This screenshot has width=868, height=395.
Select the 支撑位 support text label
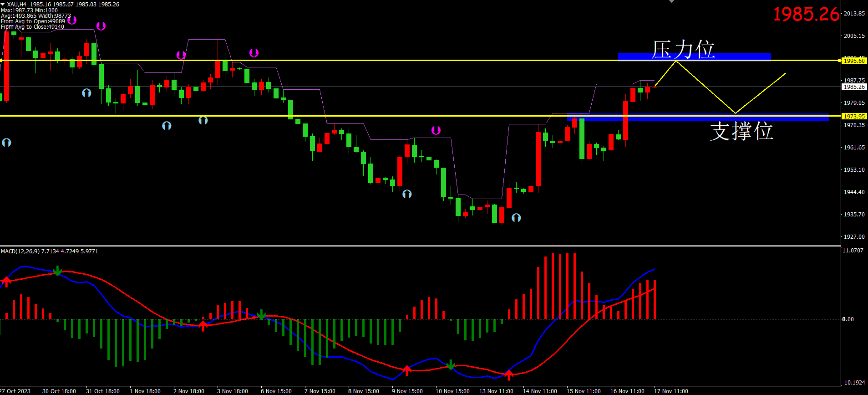coord(741,131)
